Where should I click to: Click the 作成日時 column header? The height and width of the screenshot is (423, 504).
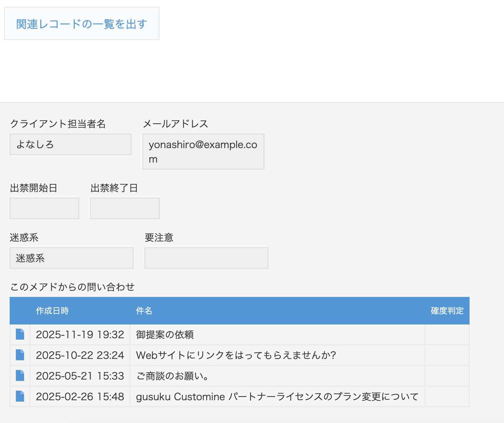(x=52, y=311)
